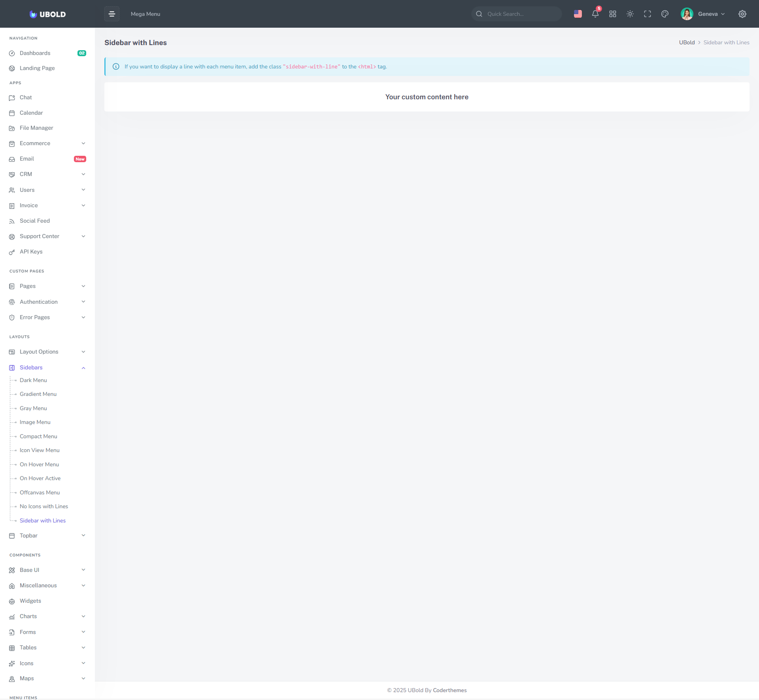Image resolution: width=759 pixels, height=700 pixels.
Task: Select On Hover Active option
Action: pyautogui.click(x=40, y=478)
